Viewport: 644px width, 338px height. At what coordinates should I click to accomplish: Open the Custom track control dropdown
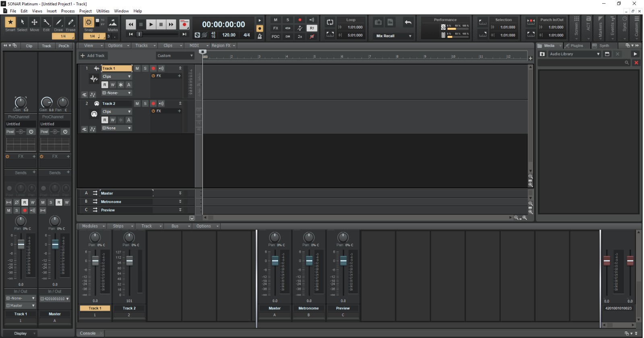click(x=175, y=56)
